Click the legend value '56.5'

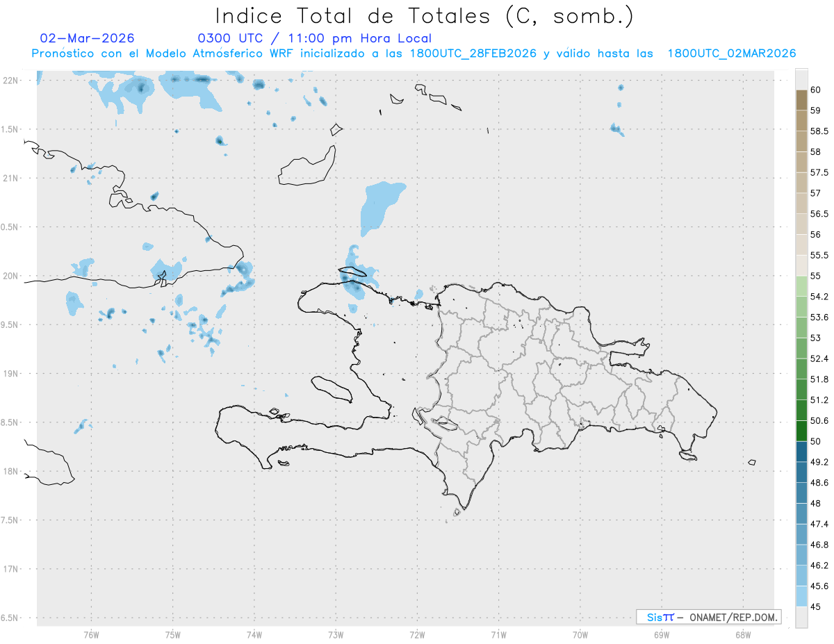click(819, 213)
